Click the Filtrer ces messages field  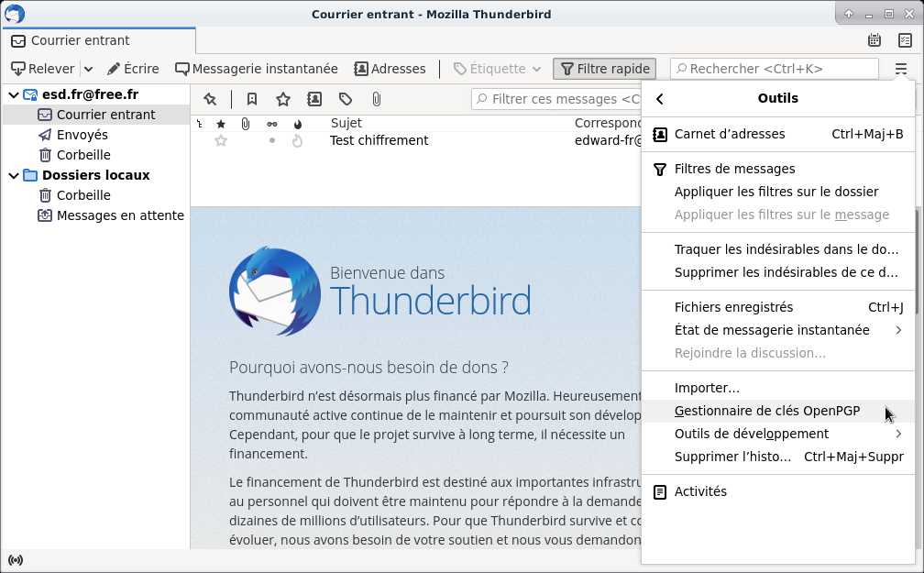557,99
